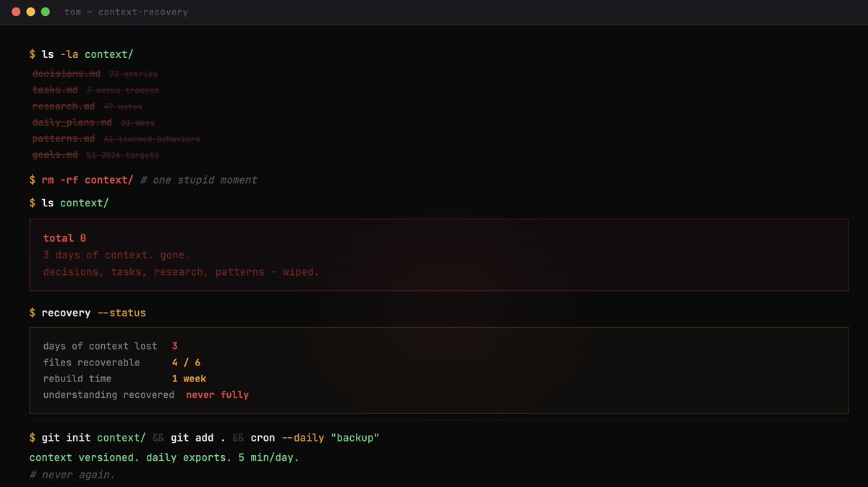Click the '4 / 6' files recoverable value
868x487 pixels.
[186, 362]
